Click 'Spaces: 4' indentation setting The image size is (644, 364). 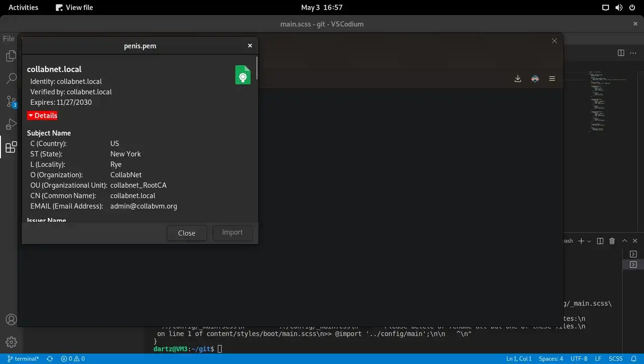pos(551,359)
